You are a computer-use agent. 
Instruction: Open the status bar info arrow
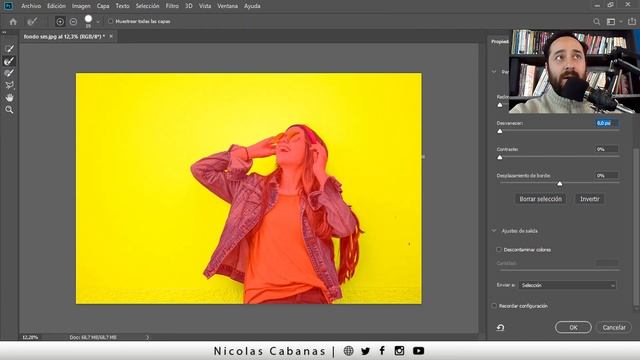coord(147,338)
